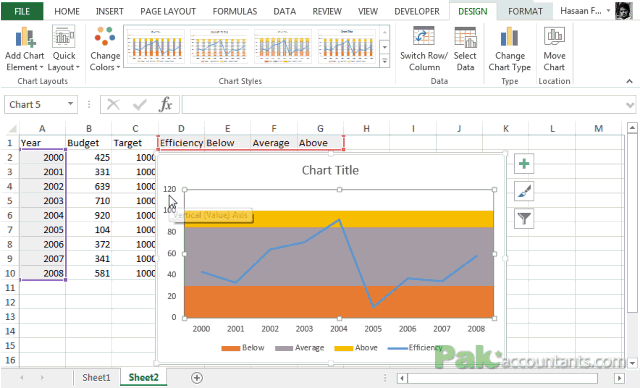Click cell B6 with value 920

89,215
